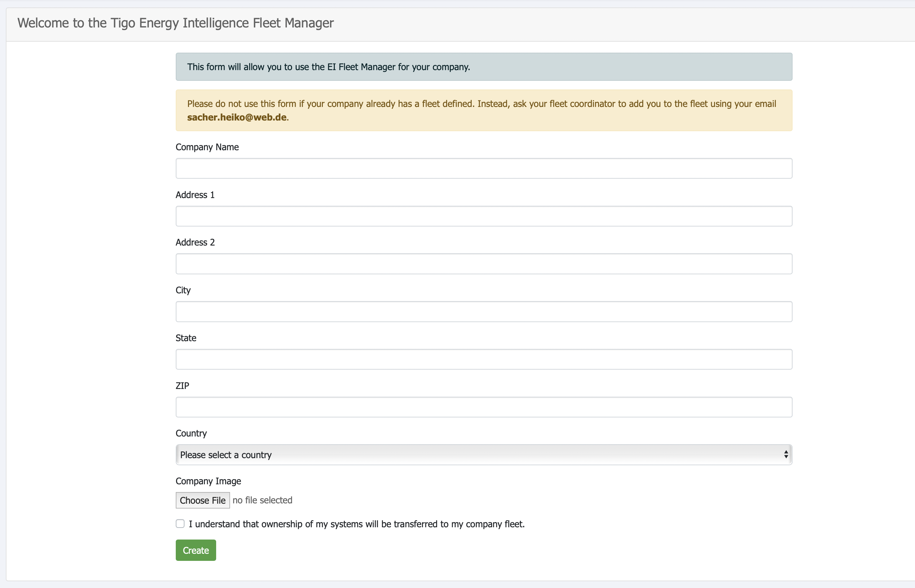Click the ZIP input box
Image resolution: width=915 pixels, height=588 pixels.
[x=484, y=407]
